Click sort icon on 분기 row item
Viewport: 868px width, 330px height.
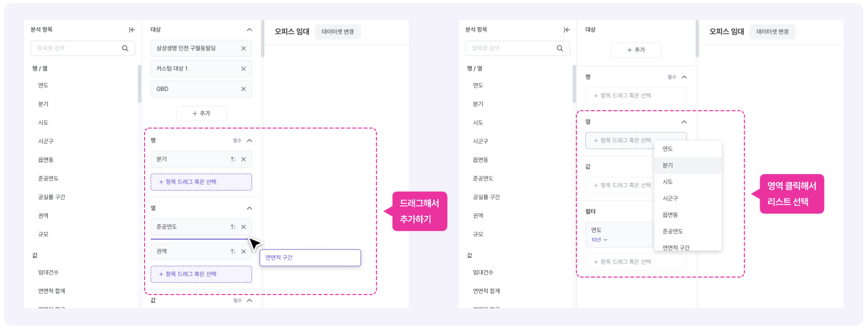coord(233,159)
